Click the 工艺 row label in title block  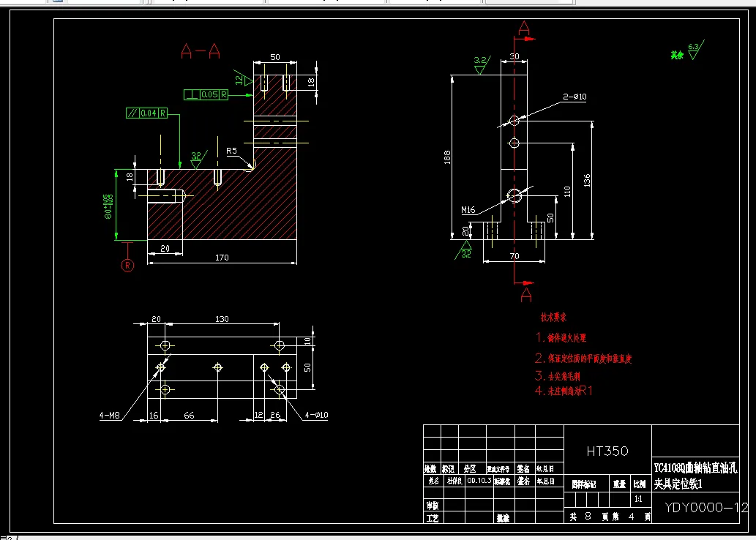[432, 518]
